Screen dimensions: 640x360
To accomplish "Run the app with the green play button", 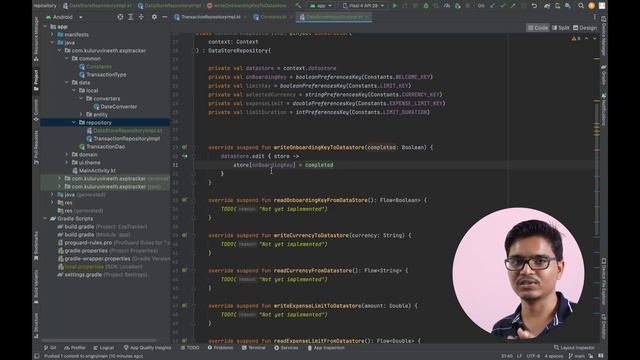I will pyautogui.click(x=395, y=6).
